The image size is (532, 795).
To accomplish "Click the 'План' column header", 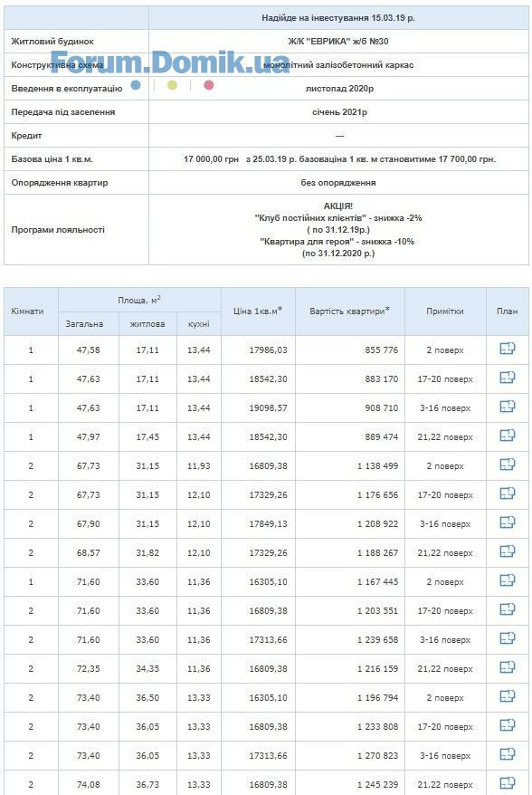I will click(x=508, y=311).
